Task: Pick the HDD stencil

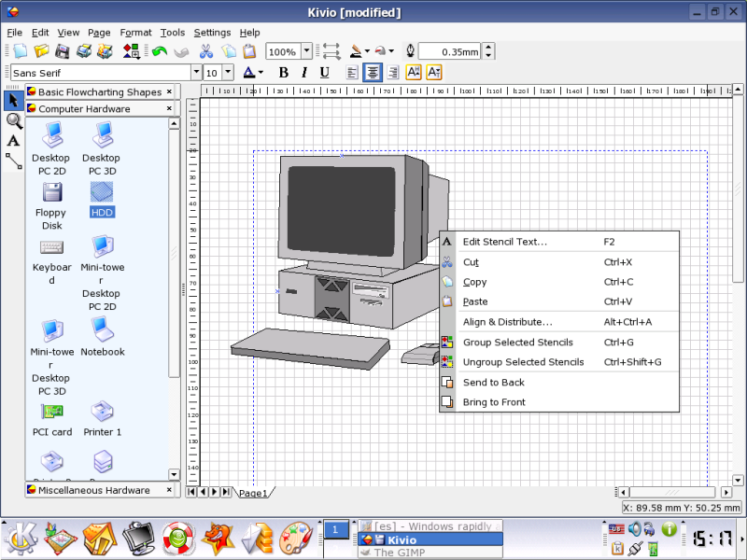Action: (102, 200)
